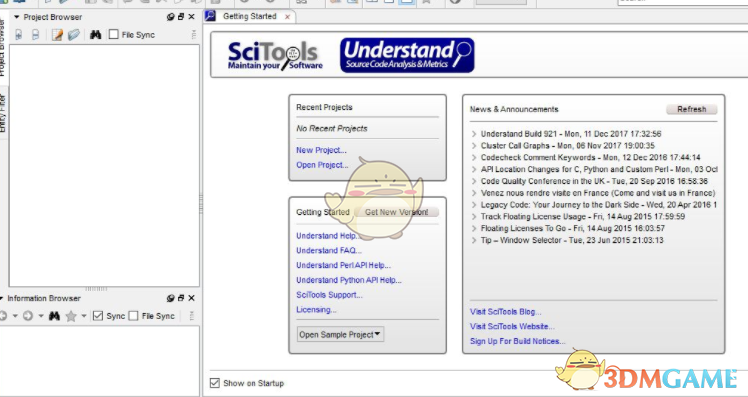The height and width of the screenshot is (397, 748).
Task: Click the Information Browser release-window icon
Action: 170,298
